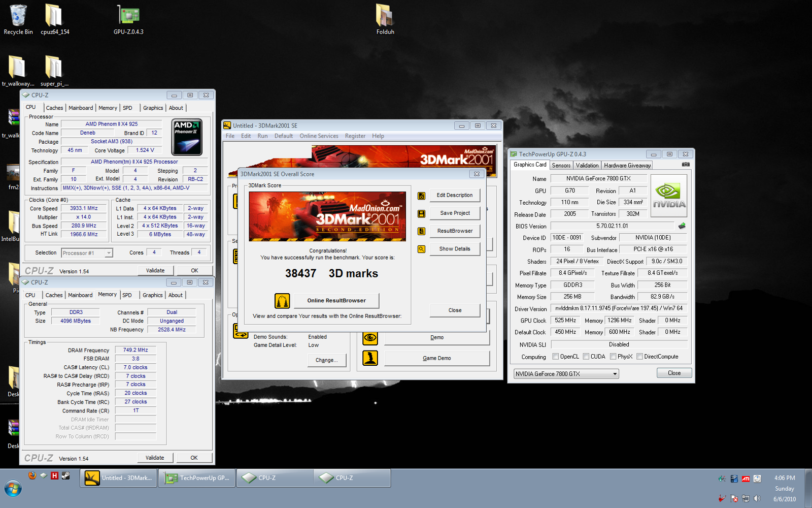Click the NVIDIA logo in GPU-Z
This screenshot has height=508, width=812.
coord(669,196)
